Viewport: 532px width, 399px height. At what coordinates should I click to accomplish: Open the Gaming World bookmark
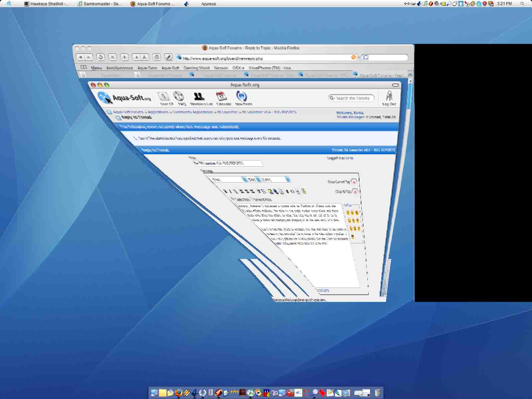[x=197, y=67]
